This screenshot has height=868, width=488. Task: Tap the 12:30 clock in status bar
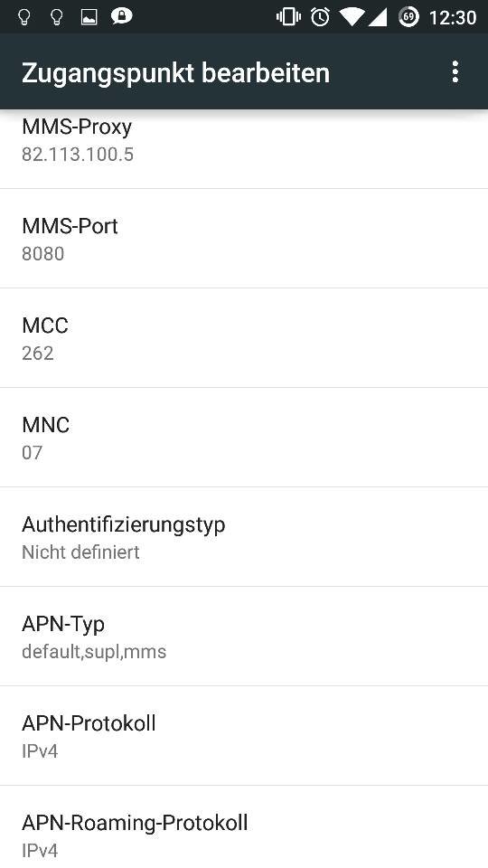click(x=453, y=18)
